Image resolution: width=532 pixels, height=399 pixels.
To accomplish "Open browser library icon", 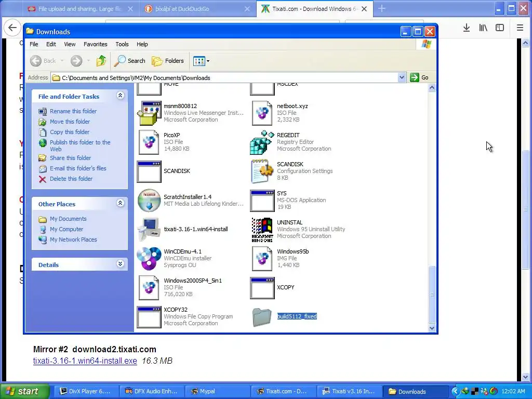I will coord(483,28).
